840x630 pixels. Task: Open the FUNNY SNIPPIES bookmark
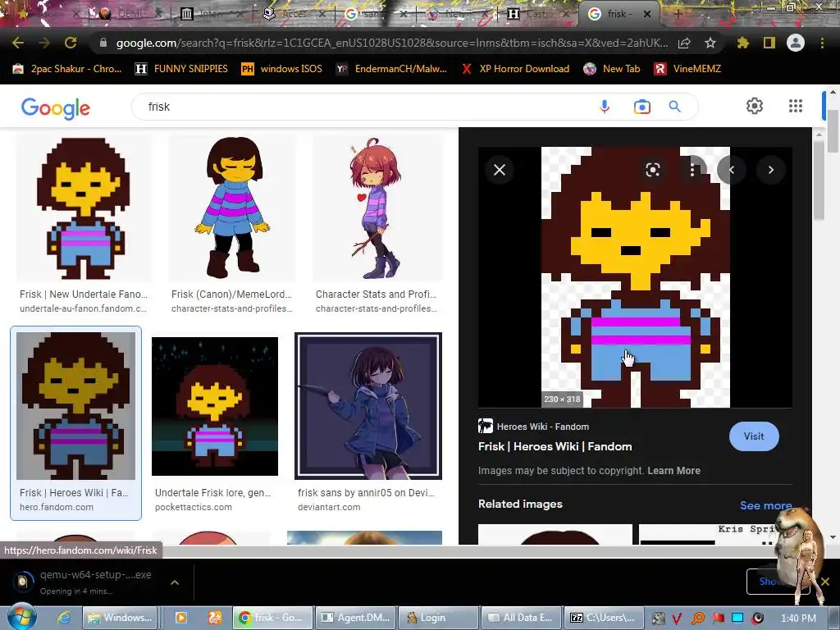181,69
